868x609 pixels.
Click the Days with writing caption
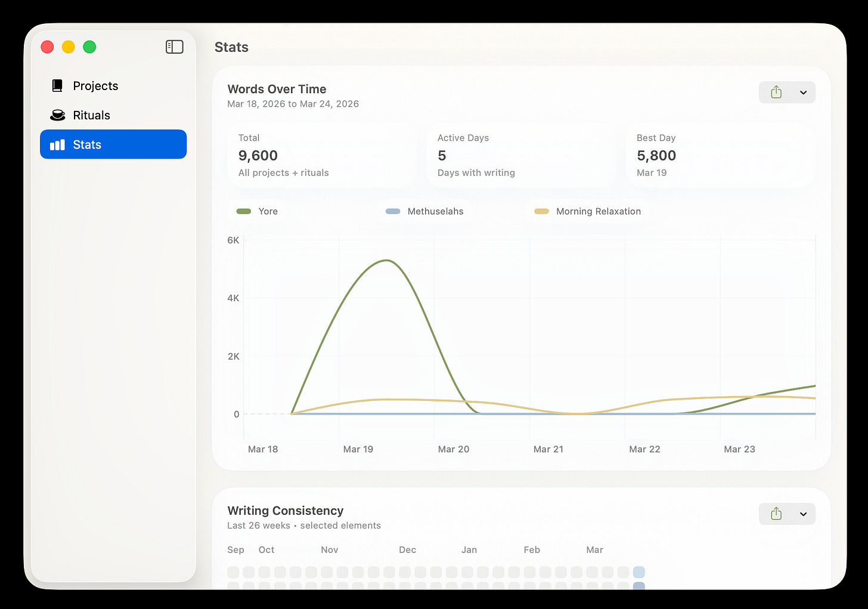point(476,173)
